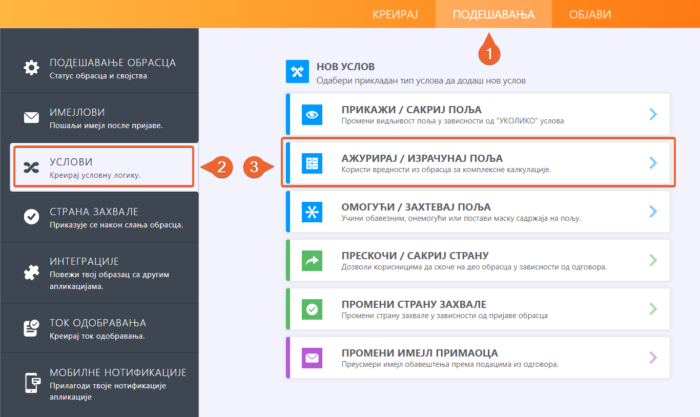Go to the ОБЈАВИ tab
The width and height of the screenshot is (700, 417).
tap(590, 14)
